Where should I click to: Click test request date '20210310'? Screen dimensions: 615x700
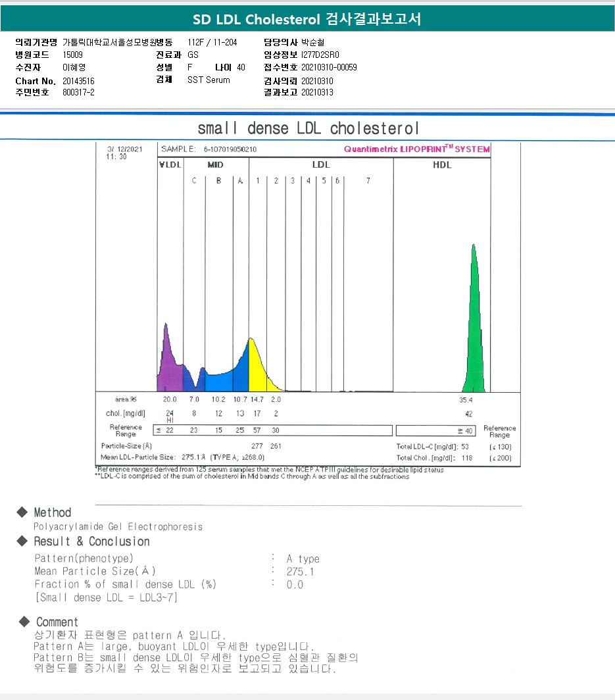[x=317, y=82]
